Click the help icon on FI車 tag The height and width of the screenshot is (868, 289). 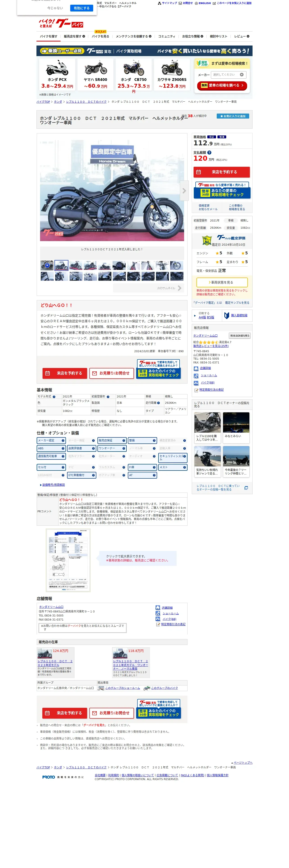point(154,467)
